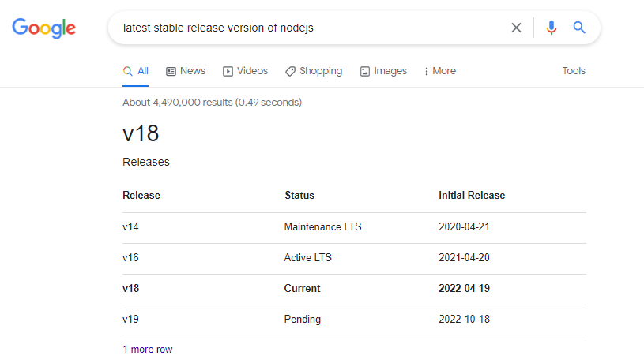Click the Google logo

pos(44,28)
